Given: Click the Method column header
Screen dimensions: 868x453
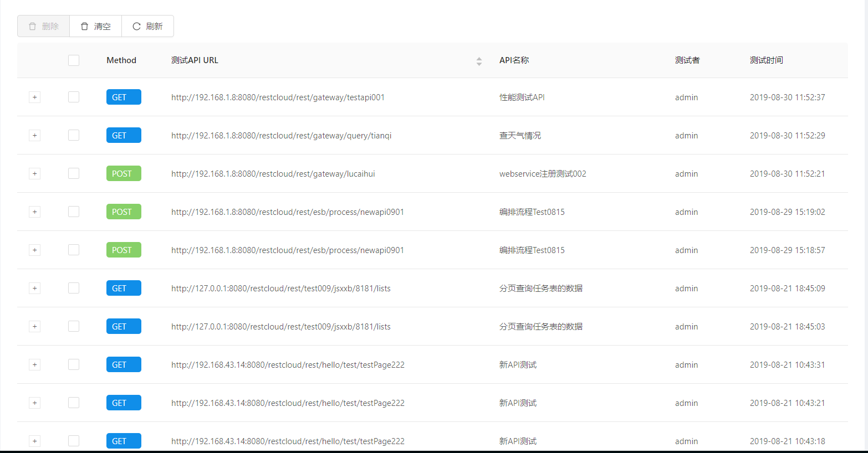Looking at the screenshot, I should pos(121,60).
